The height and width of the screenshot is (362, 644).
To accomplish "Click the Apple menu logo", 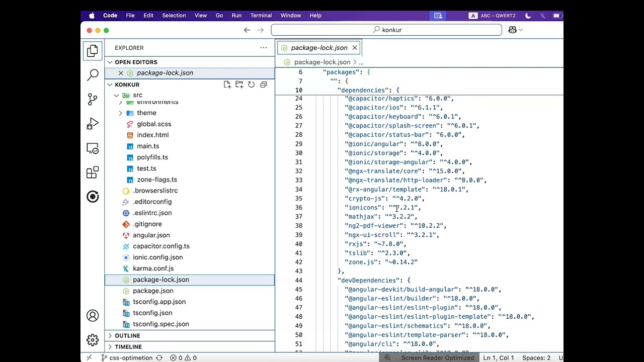I will tap(92, 16).
